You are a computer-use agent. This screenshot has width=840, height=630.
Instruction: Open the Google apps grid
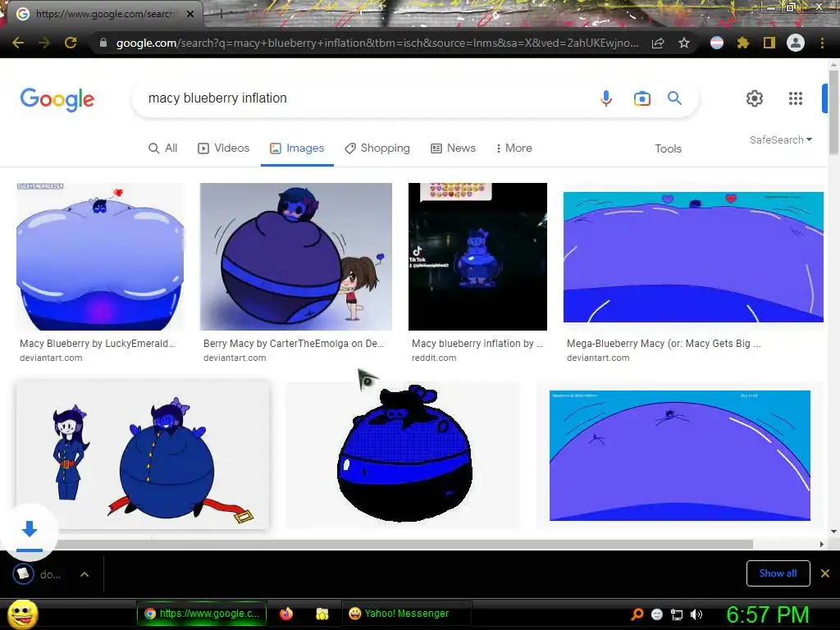pos(796,98)
